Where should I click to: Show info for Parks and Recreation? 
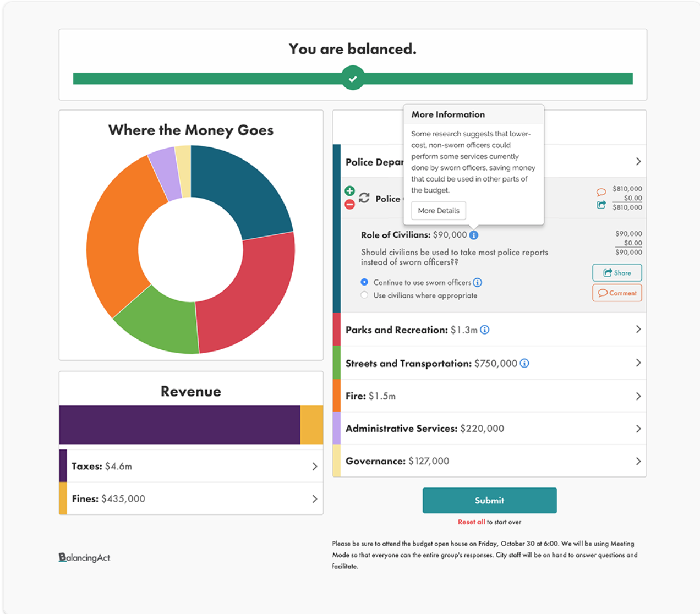485,330
